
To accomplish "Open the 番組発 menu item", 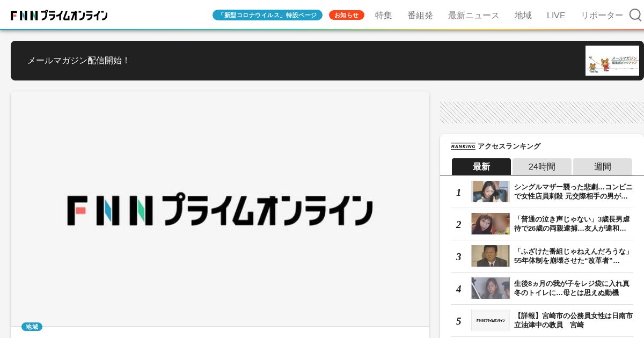I will pos(420,16).
